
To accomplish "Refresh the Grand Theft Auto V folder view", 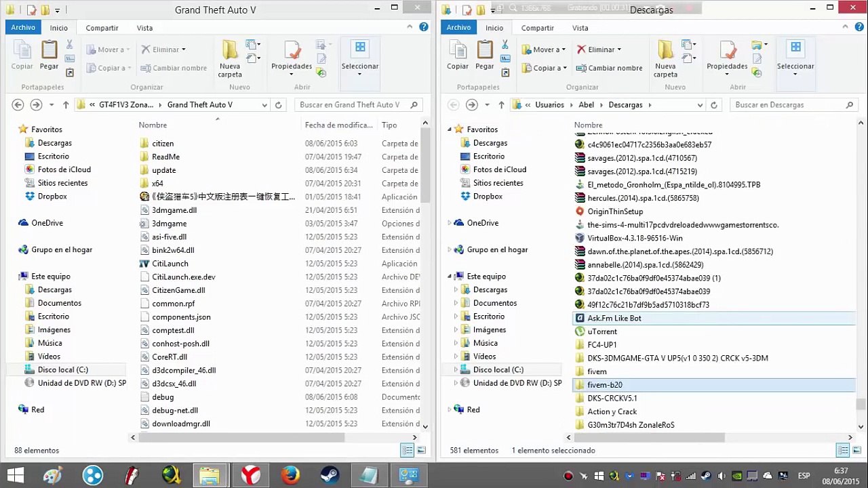I will (278, 105).
